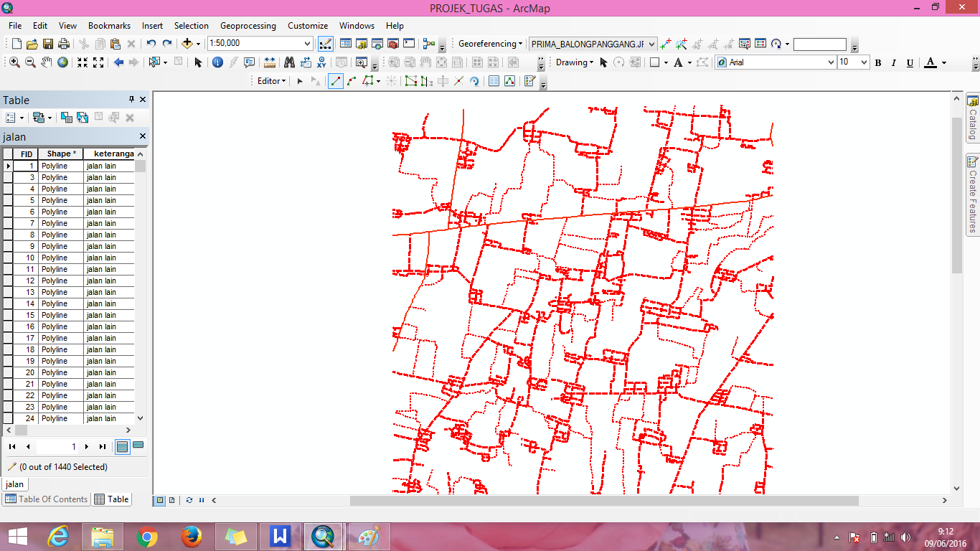The image size is (980, 551).
Task: Toggle Italic text formatting
Action: [x=894, y=62]
